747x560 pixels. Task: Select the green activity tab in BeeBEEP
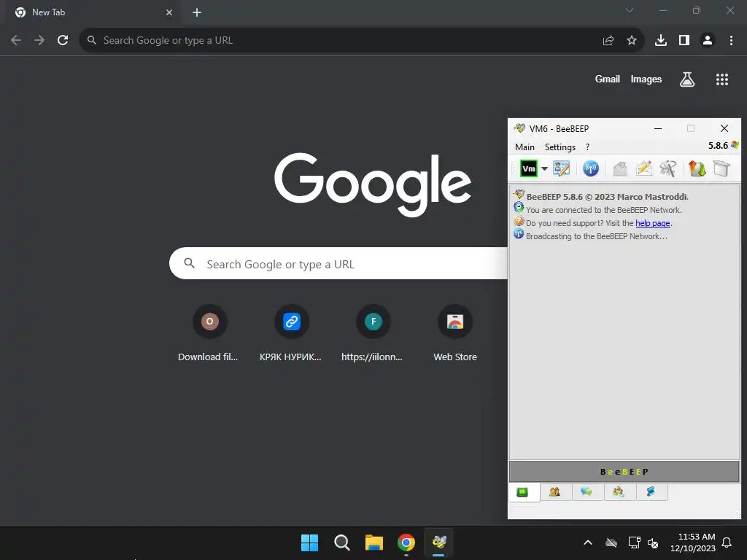522,492
